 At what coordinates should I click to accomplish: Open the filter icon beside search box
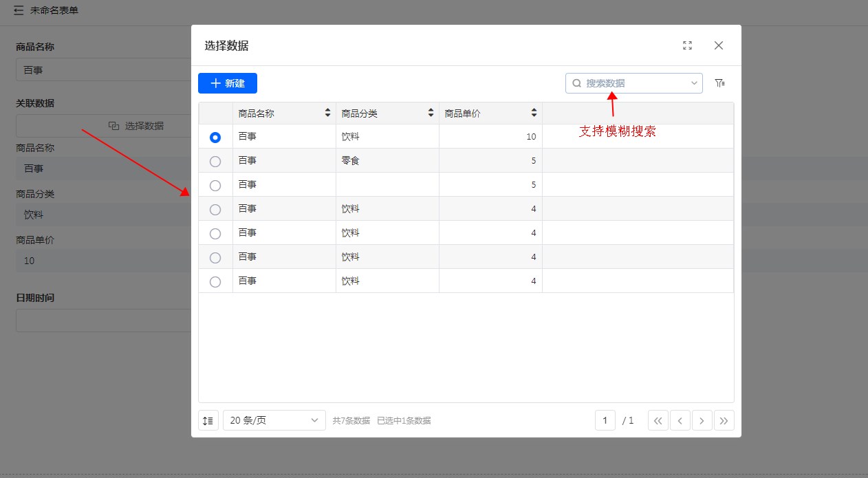pos(720,83)
